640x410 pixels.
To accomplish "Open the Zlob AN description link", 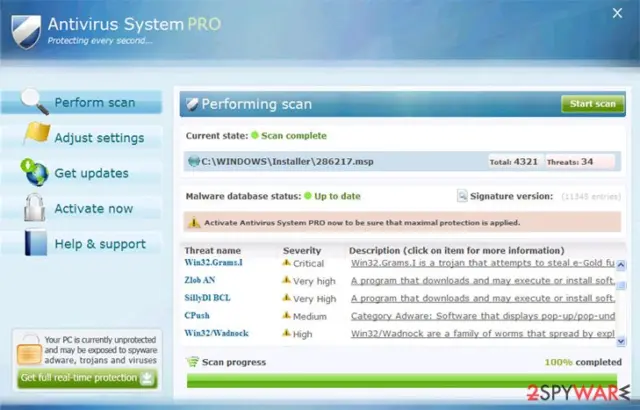I will click(482, 281).
